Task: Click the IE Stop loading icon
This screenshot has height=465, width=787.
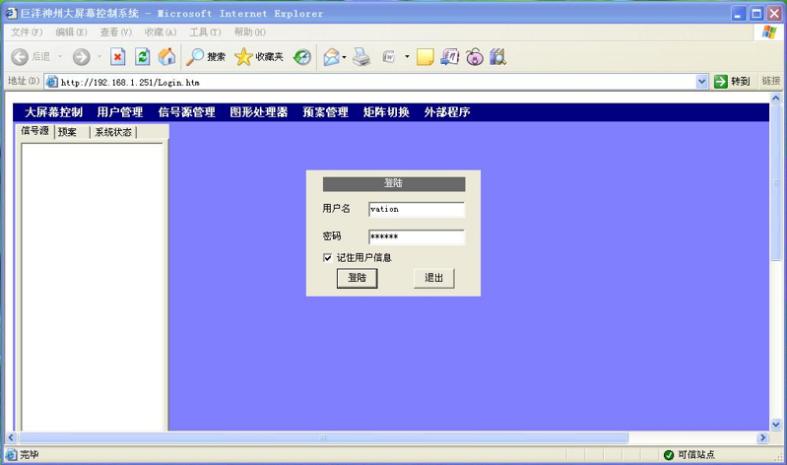Action: pos(118,57)
